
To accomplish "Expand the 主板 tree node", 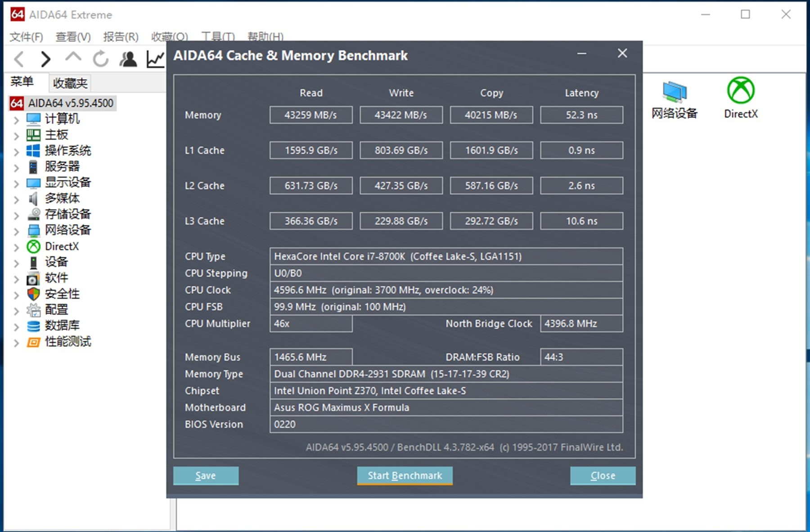I will click(x=16, y=136).
